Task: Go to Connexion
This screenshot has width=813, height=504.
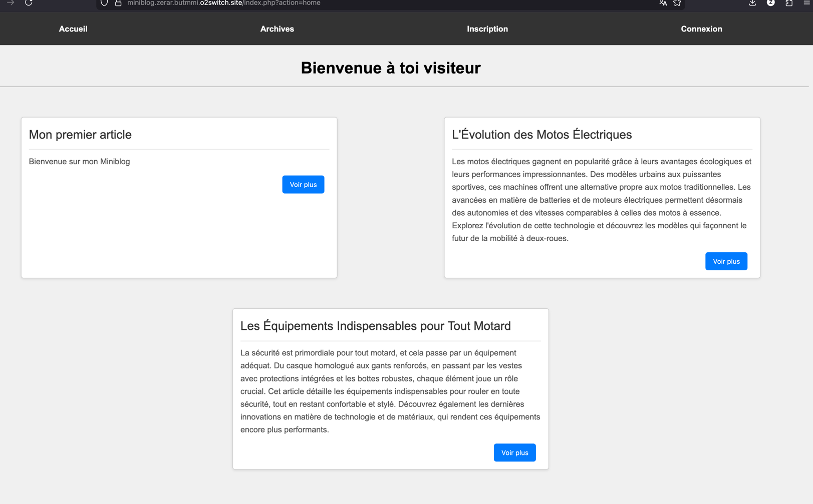Action: pyautogui.click(x=701, y=29)
